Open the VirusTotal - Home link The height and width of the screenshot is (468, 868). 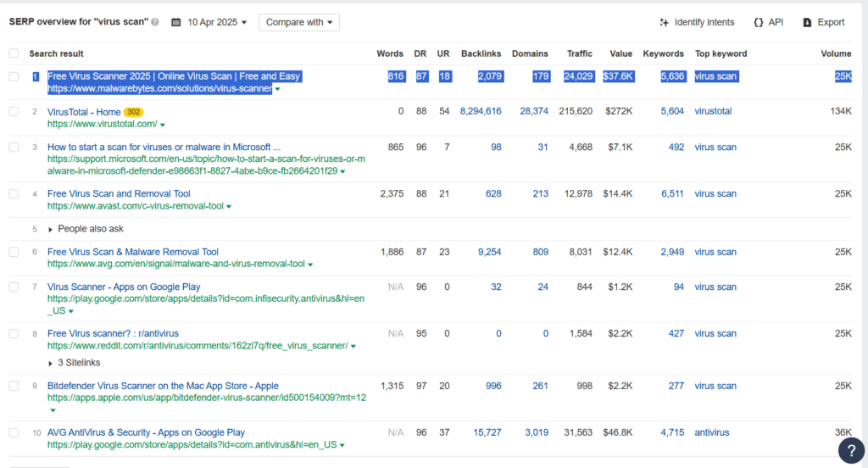click(x=84, y=112)
